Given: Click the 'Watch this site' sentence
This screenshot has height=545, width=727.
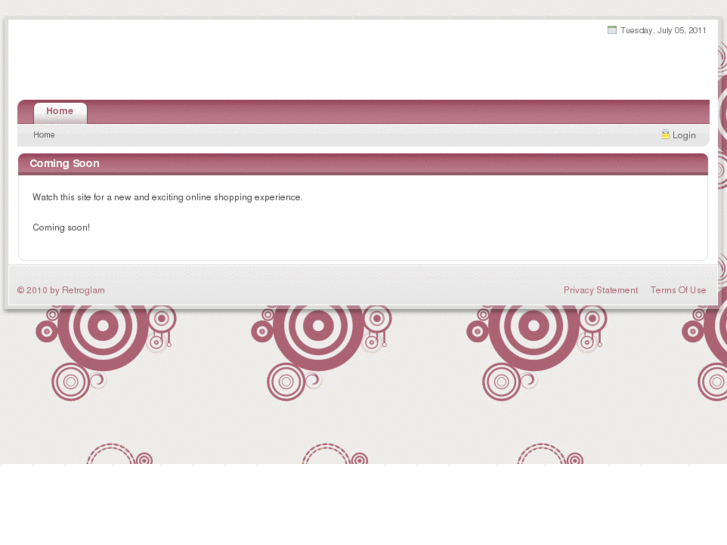Looking at the screenshot, I should pyautogui.click(x=167, y=198).
